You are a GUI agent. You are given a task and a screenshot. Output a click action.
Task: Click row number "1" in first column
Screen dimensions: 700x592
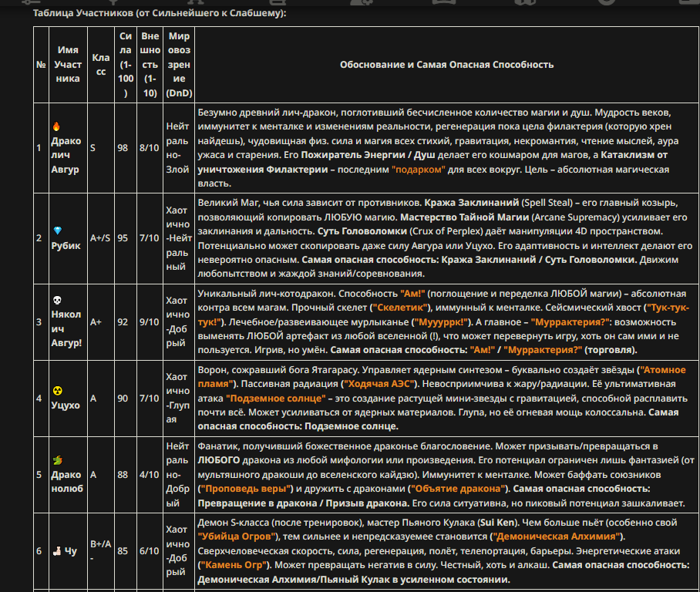(x=39, y=148)
